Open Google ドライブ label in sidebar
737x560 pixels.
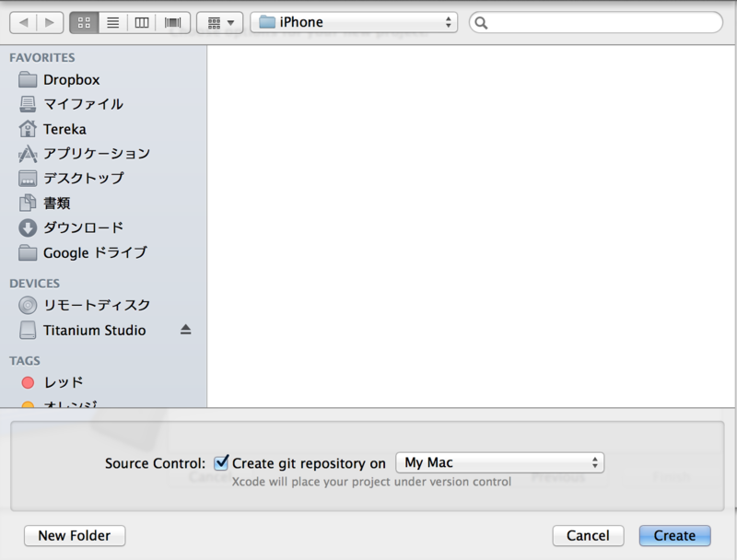tap(96, 252)
